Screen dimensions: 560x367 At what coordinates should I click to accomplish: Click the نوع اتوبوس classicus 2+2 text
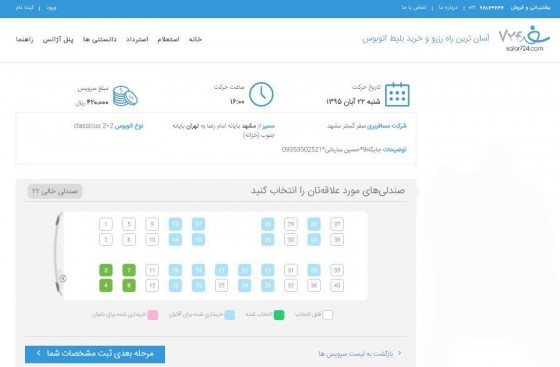tap(108, 126)
